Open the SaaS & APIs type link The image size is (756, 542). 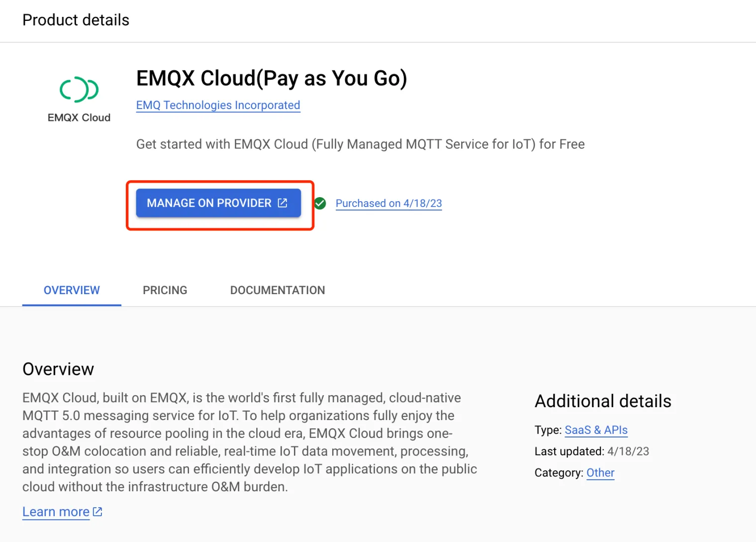pyautogui.click(x=596, y=430)
